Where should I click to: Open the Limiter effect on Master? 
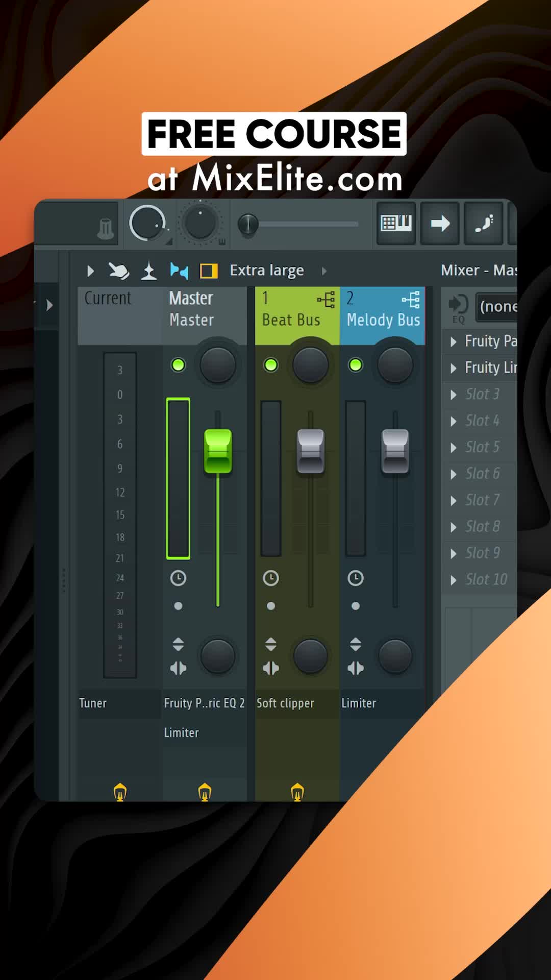click(x=205, y=733)
